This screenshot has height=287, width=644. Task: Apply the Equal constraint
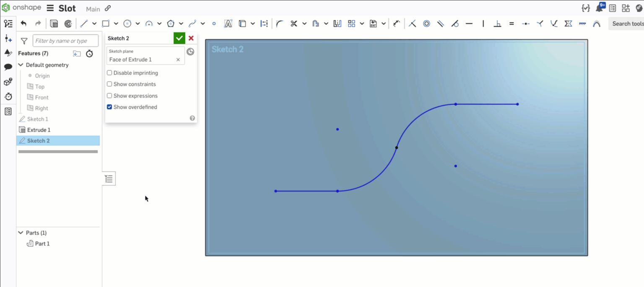pyautogui.click(x=512, y=23)
